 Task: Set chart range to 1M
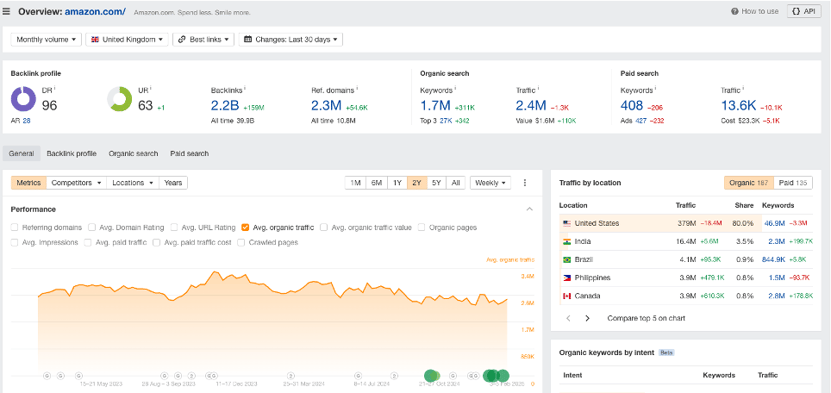(x=356, y=183)
